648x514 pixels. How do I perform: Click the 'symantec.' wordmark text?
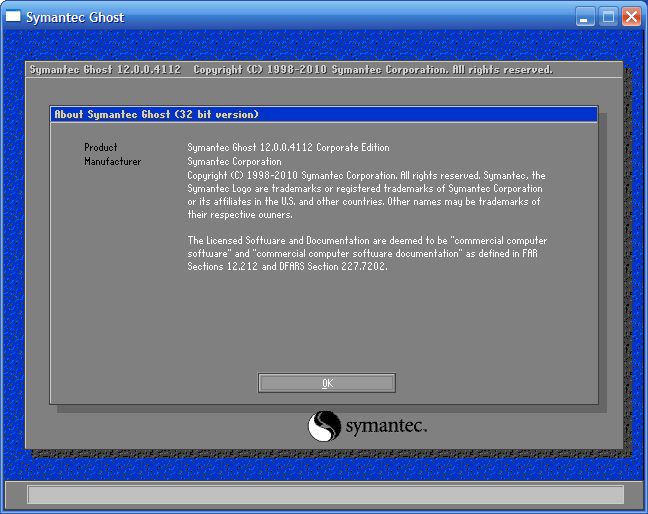pos(386,426)
